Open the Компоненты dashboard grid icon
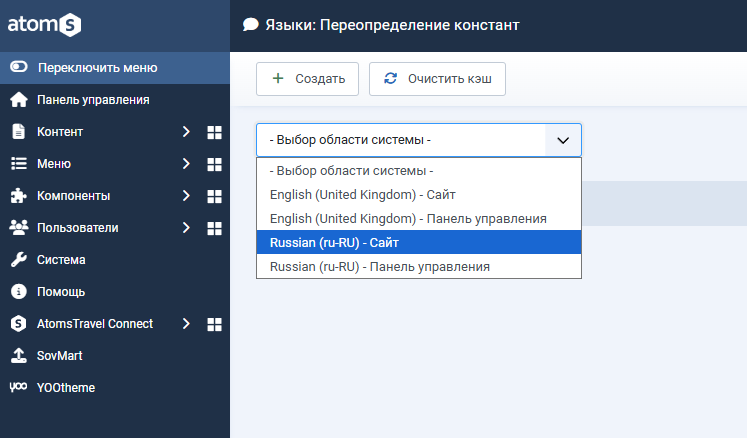The height and width of the screenshot is (438, 747). point(214,196)
